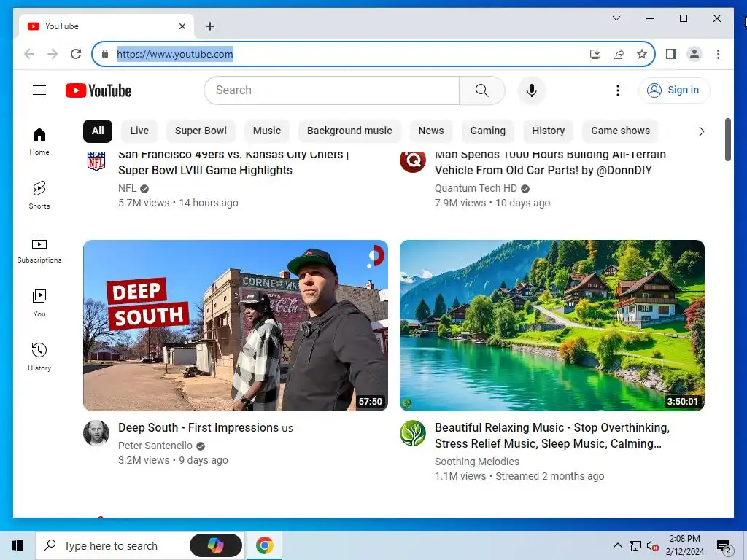The image size is (747, 560).
Task: Click the Sign in button
Action: [674, 90]
